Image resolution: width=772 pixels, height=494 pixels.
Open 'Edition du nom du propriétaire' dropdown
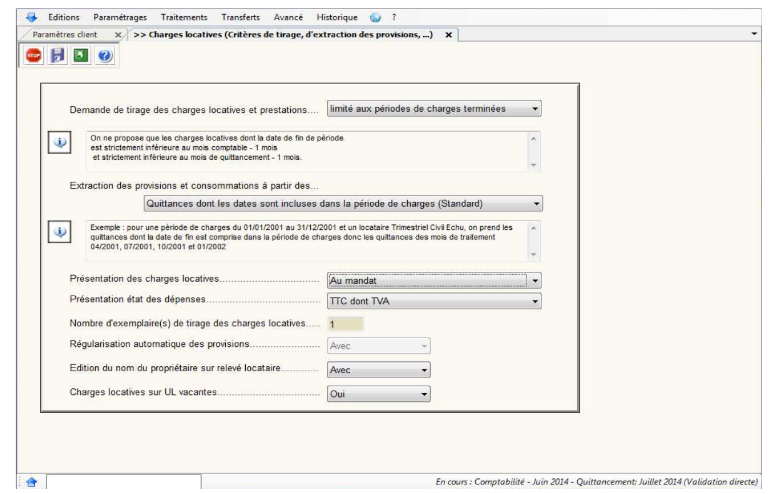coord(378,370)
